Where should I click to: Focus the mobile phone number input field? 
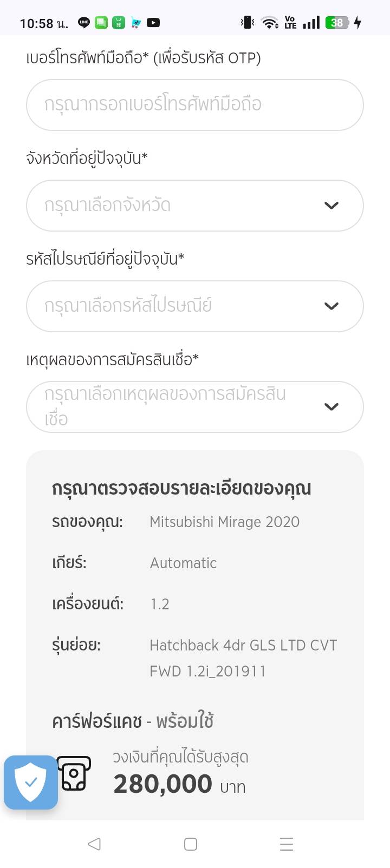(194, 105)
